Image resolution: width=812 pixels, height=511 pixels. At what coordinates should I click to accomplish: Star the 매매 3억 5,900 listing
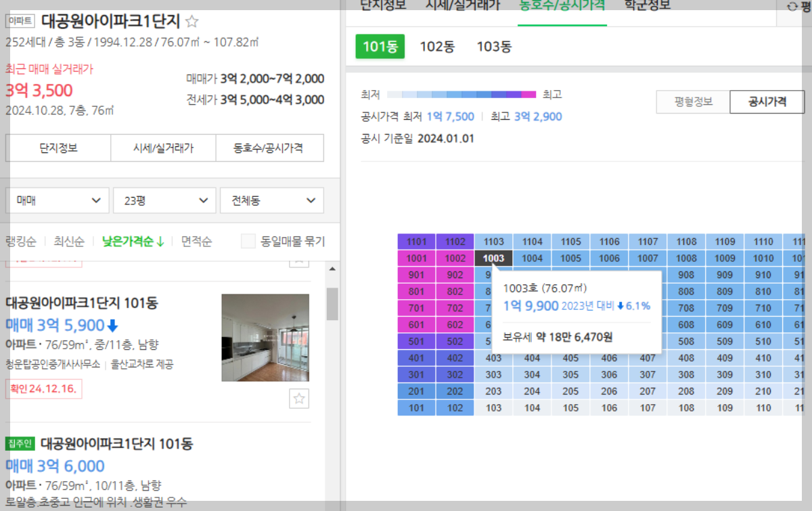coord(299,399)
